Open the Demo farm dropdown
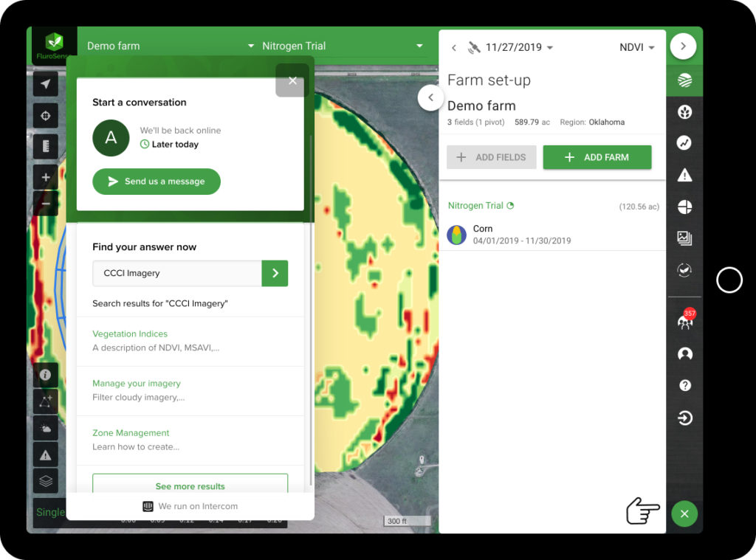 point(171,46)
